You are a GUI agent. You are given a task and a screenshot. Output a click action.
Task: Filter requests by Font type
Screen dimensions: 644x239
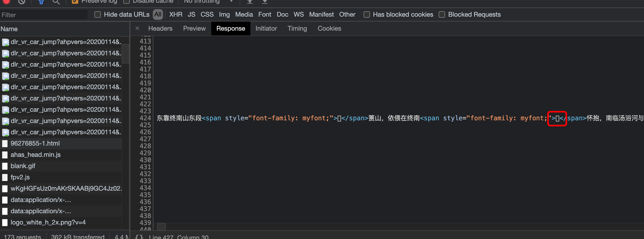click(265, 15)
